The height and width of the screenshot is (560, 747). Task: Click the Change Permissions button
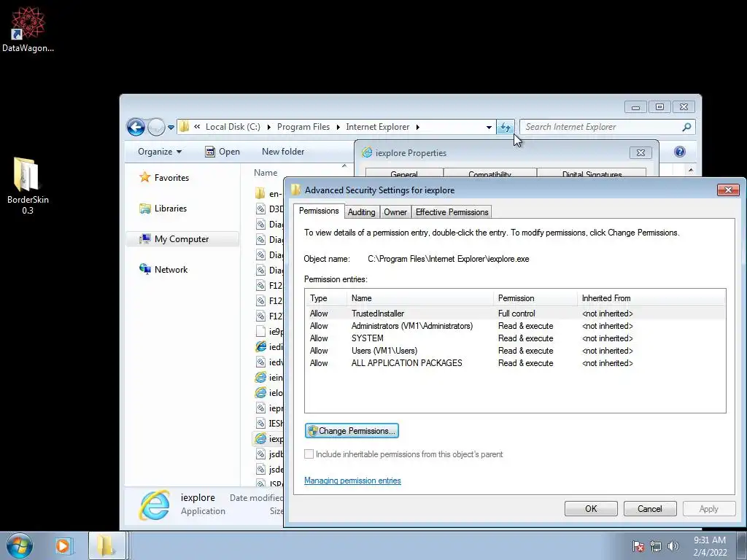[352, 430]
